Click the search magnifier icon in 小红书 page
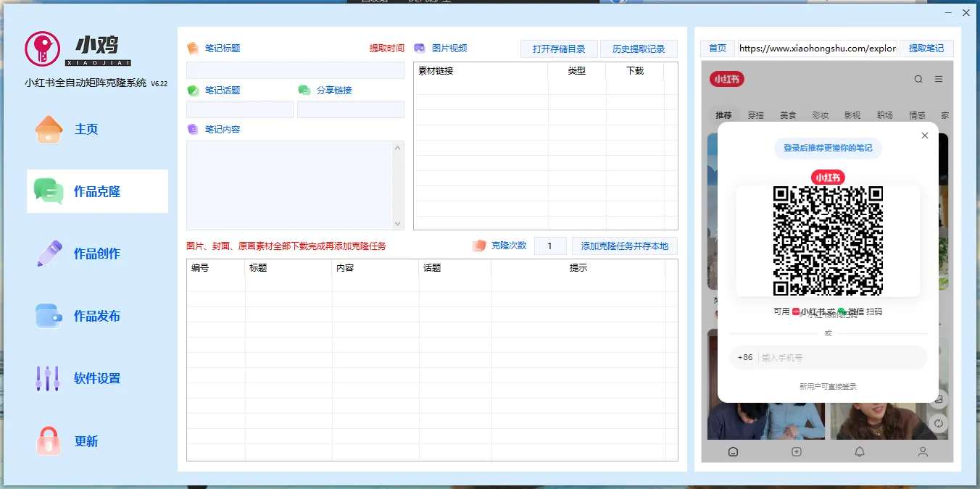This screenshot has width=980, height=489. (x=918, y=79)
